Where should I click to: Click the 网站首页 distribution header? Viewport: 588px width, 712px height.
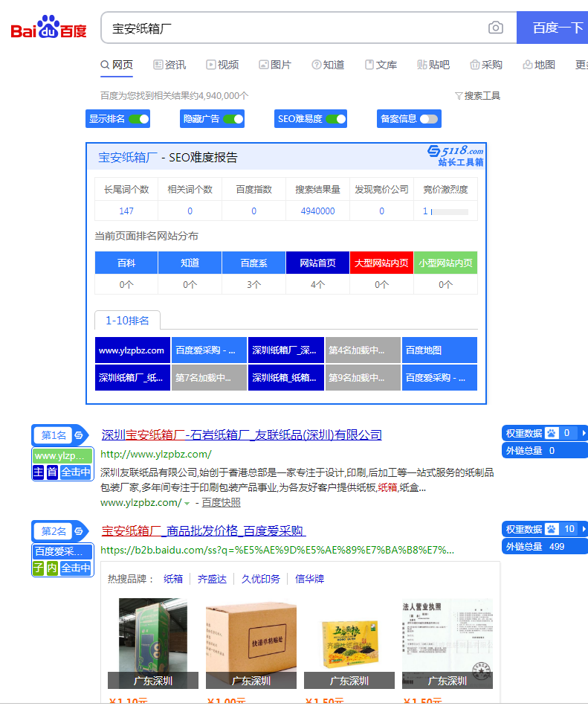tap(317, 263)
